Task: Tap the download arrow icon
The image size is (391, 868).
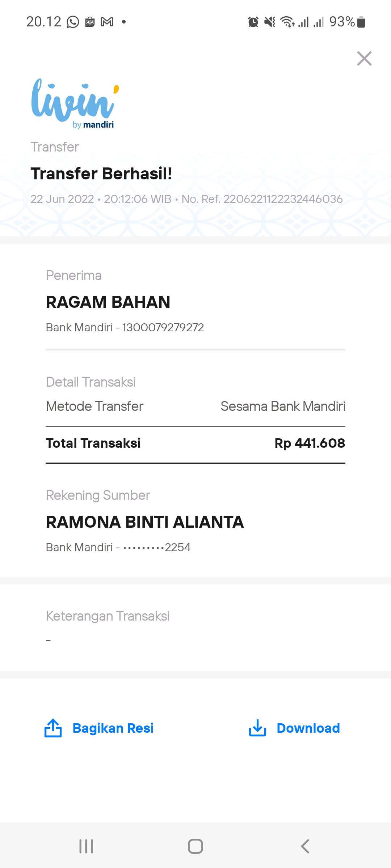Action: (x=257, y=728)
